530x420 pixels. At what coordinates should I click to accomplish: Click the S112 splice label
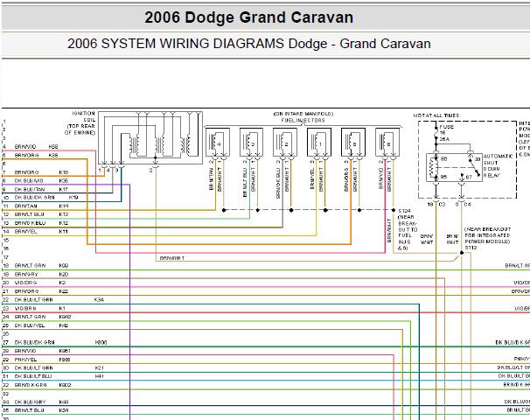tap(471, 248)
